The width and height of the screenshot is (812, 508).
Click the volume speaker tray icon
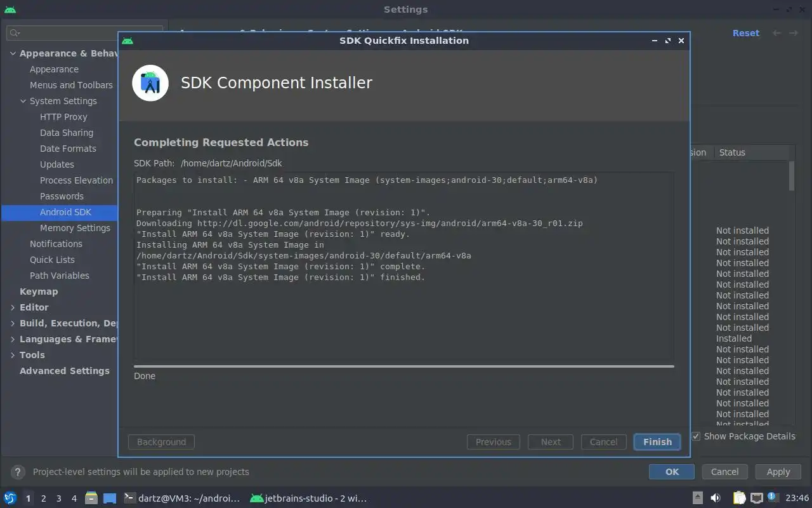click(x=716, y=498)
